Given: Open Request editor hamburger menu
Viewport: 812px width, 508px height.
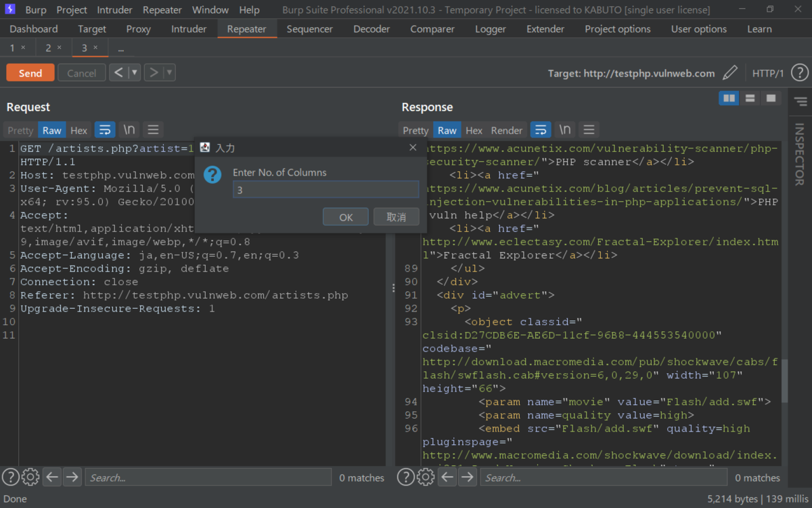Looking at the screenshot, I should pos(153,129).
